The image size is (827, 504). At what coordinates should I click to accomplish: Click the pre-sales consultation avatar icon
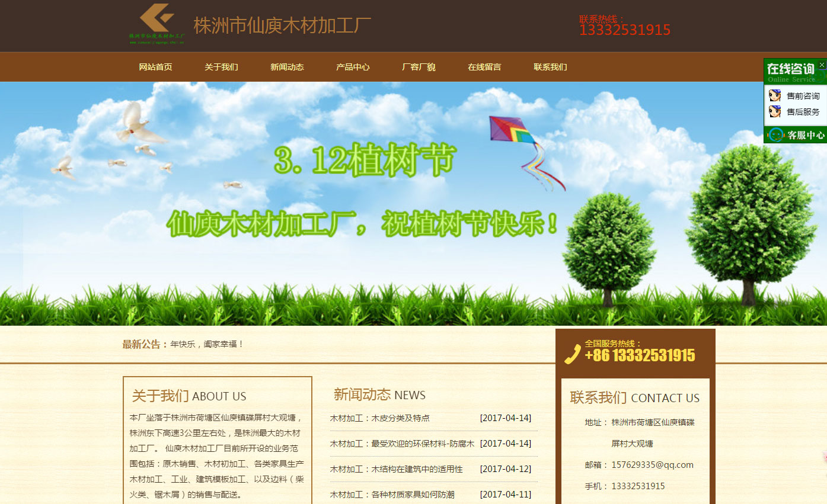[x=774, y=95]
